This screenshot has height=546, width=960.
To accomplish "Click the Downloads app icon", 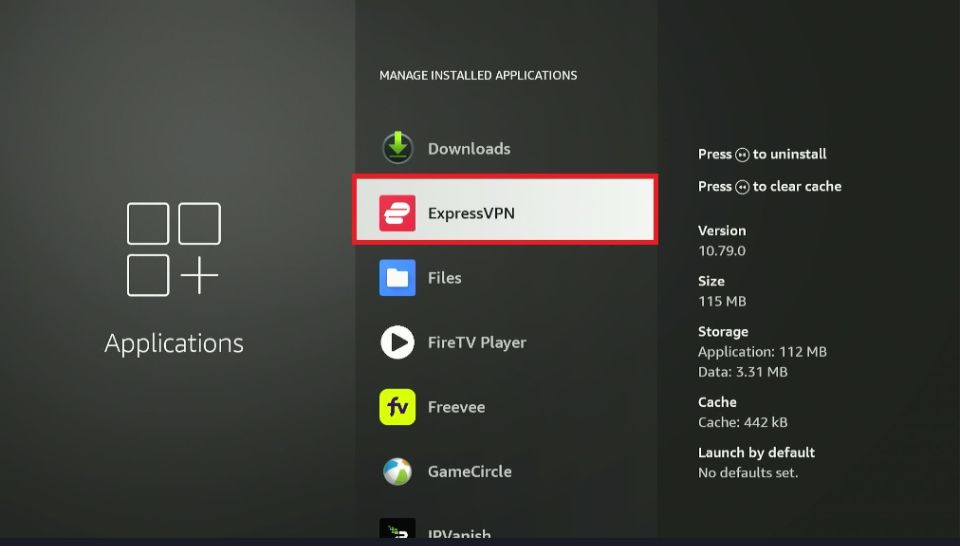I will coord(397,148).
